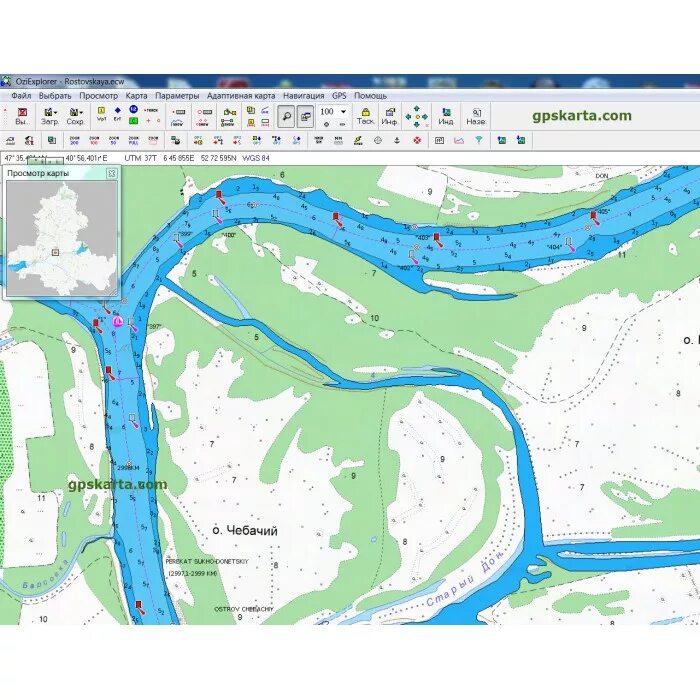
Task: Open the Навигация menu
Action: click(304, 96)
